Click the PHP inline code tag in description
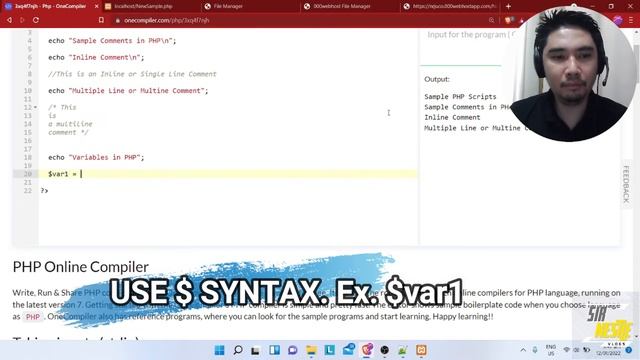The height and width of the screenshot is (360, 640). click(33, 317)
